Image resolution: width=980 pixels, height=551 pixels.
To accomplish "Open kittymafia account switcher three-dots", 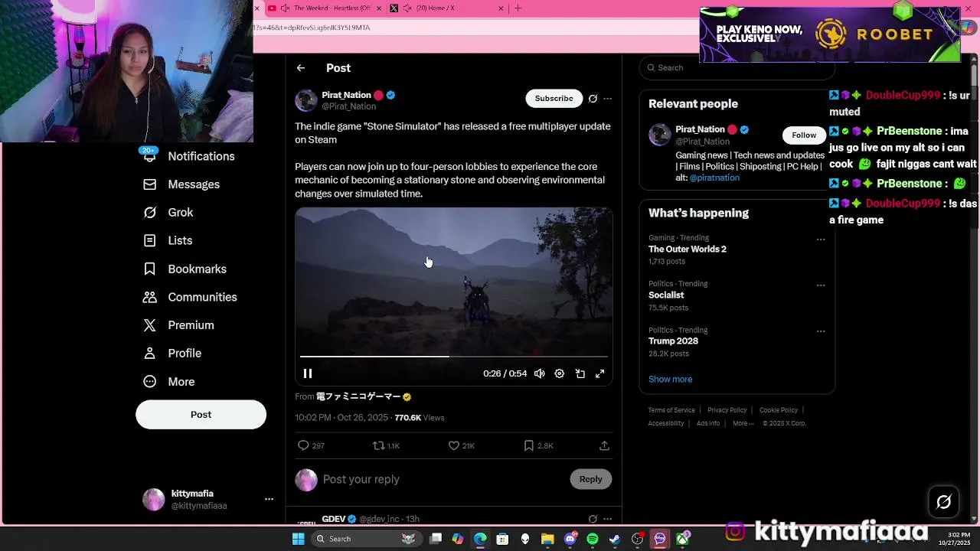I will 269,499.
